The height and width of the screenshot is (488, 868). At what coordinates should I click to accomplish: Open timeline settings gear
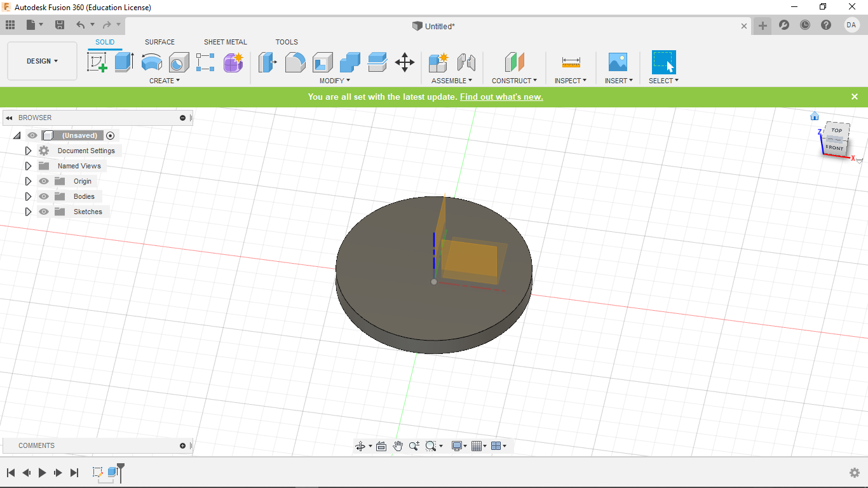(855, 473)
